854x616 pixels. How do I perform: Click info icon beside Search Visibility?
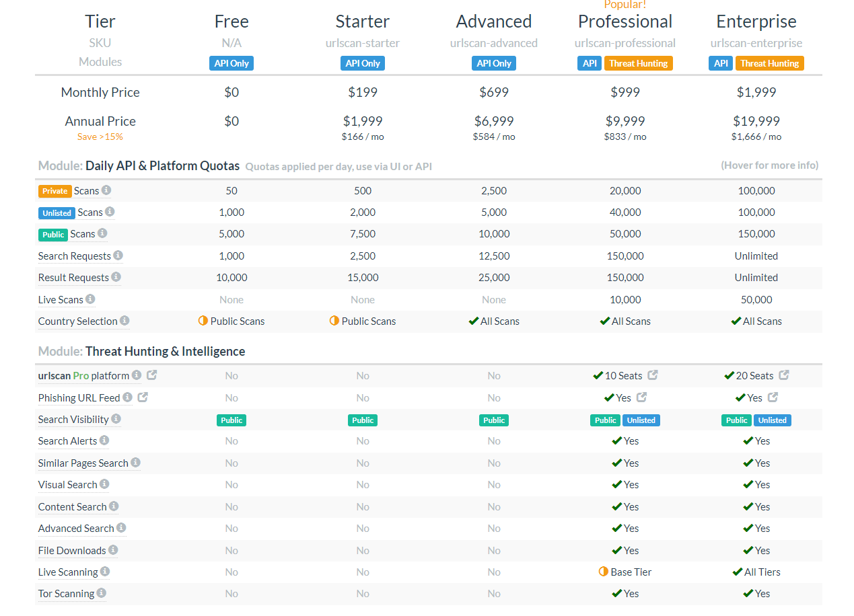(116, 419)
